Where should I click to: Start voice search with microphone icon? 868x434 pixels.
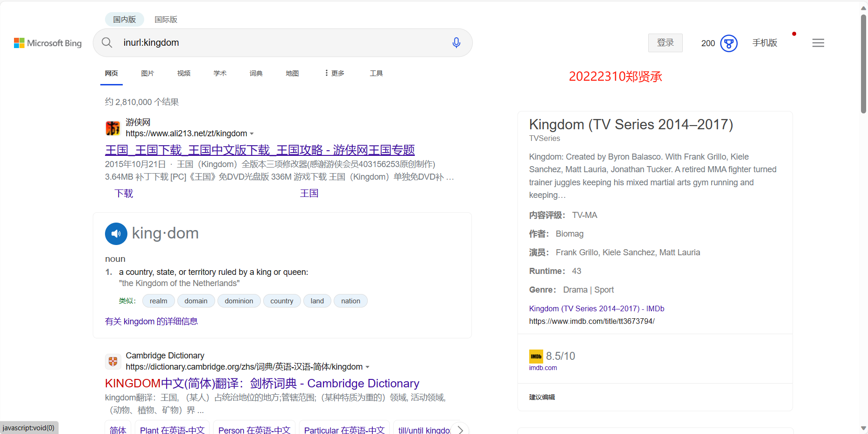click(x=456, y=42)
